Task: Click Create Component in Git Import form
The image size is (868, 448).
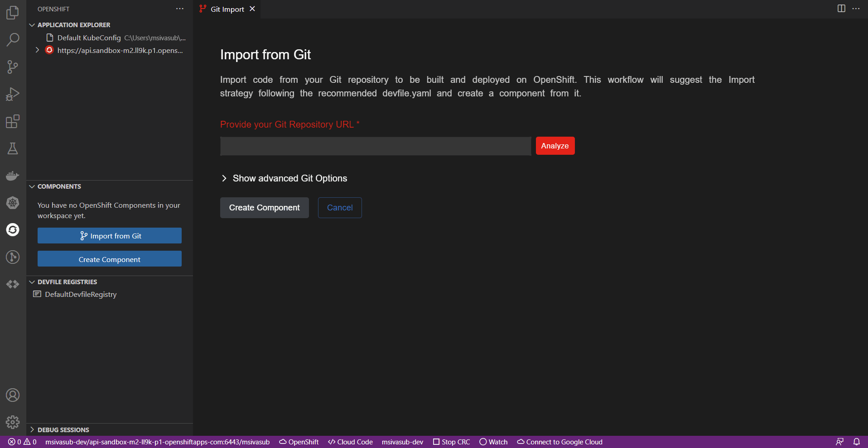Action: [x=265, y=208]
